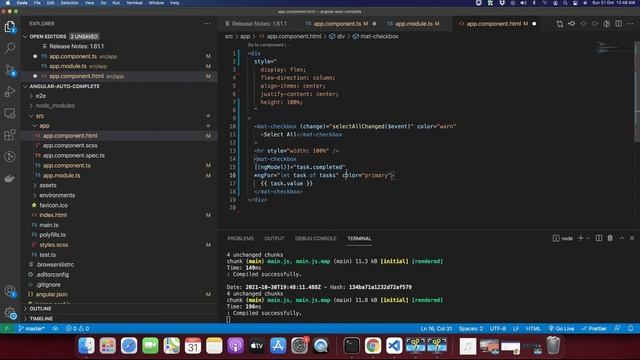Switch to the Output panel tab

[x=274, y=238]
